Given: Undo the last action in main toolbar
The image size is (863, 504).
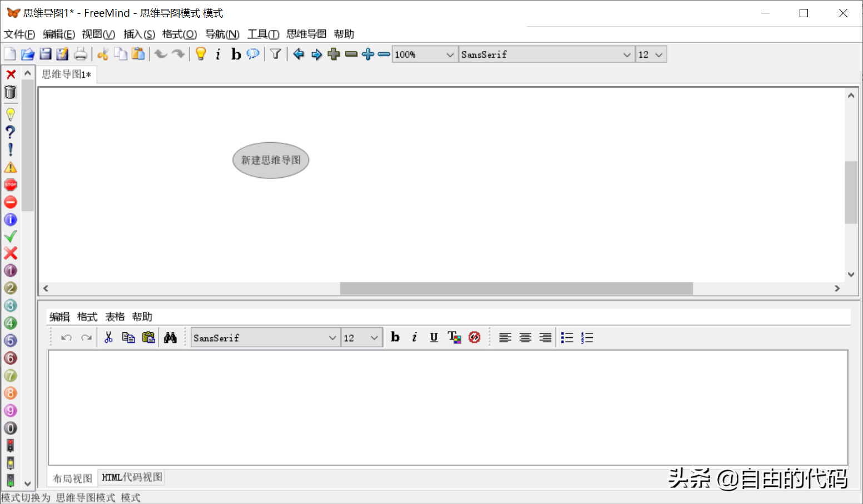Looking at the screenshot, I should click(x=161, y=54).
